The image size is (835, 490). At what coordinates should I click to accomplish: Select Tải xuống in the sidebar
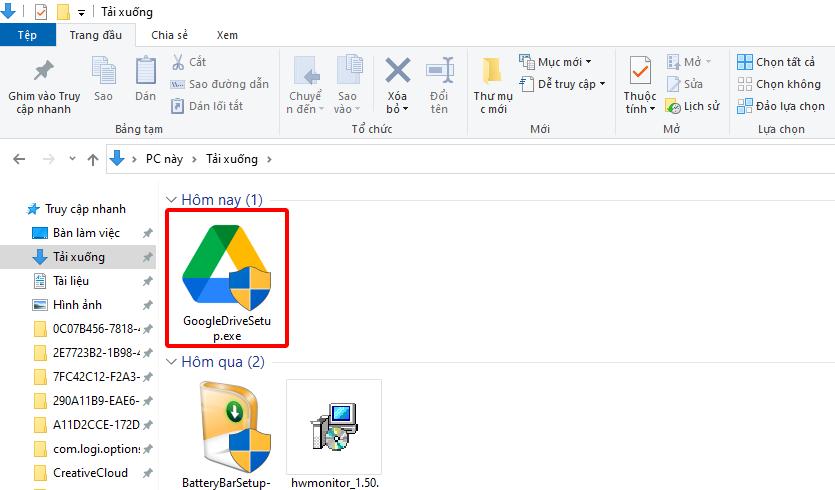coord(78,257)
